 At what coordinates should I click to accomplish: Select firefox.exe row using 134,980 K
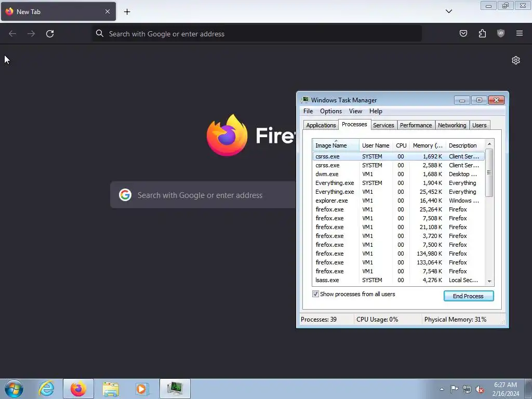click(398, 254)
